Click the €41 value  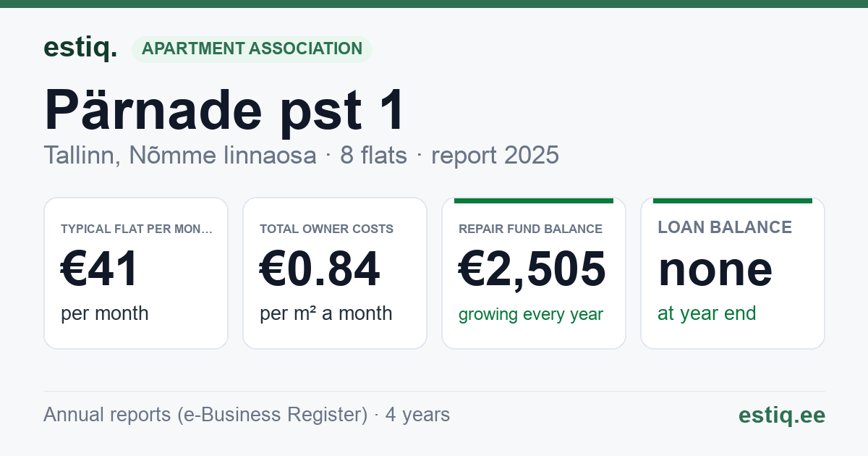100,269
